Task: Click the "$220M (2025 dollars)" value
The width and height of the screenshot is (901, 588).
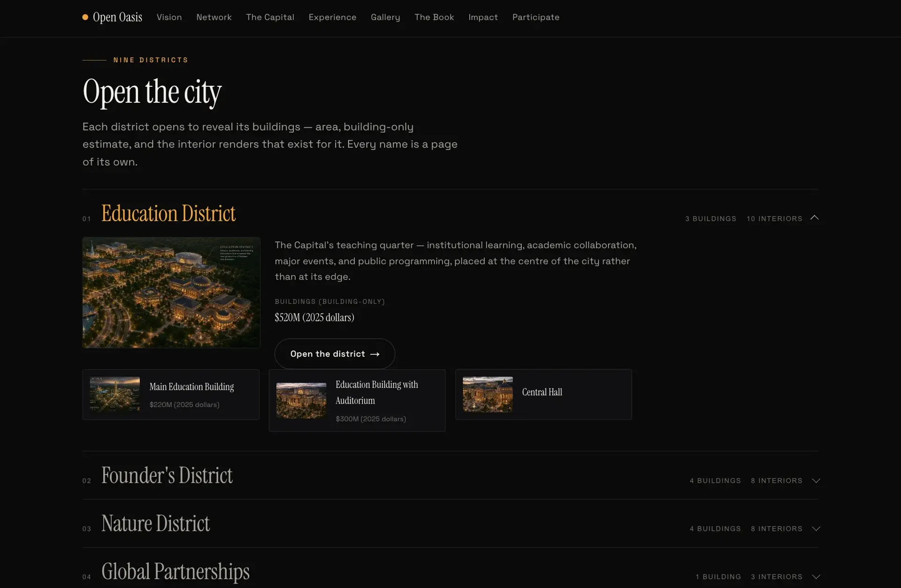Action: point(184,405)
